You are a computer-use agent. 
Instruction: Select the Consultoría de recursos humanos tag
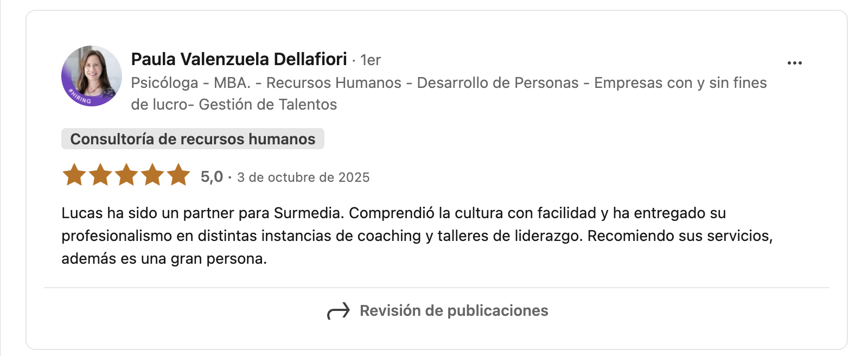[193, 139]
